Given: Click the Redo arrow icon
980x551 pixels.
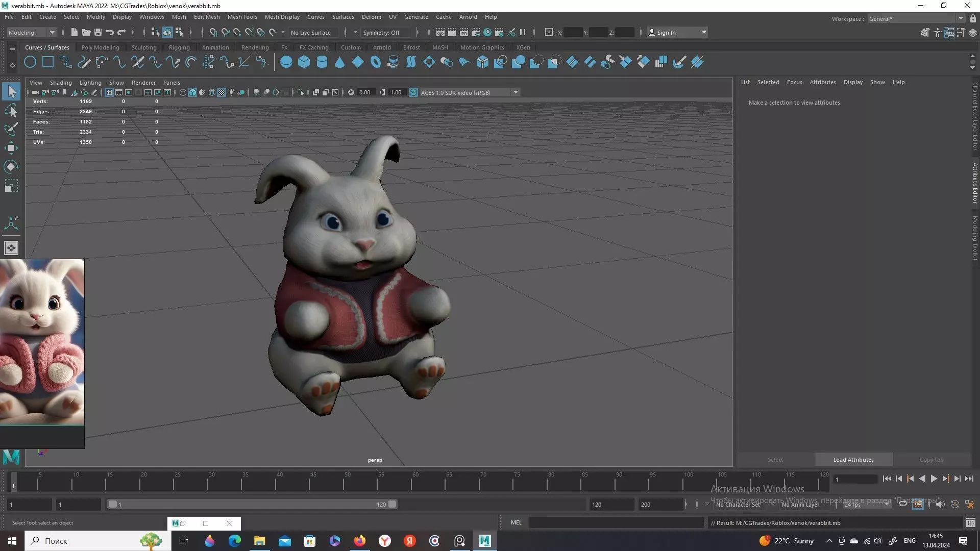Looking at the screenshot, I should 121,32.
